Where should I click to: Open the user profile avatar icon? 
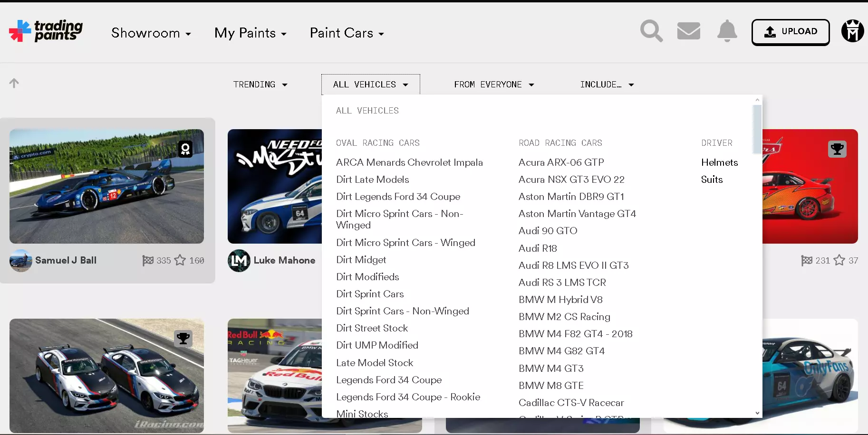pyautogui.click(x=853, y=31)
